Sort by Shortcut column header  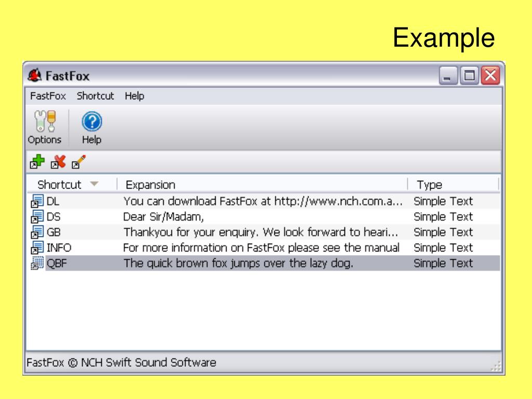(x=72, y=184)
